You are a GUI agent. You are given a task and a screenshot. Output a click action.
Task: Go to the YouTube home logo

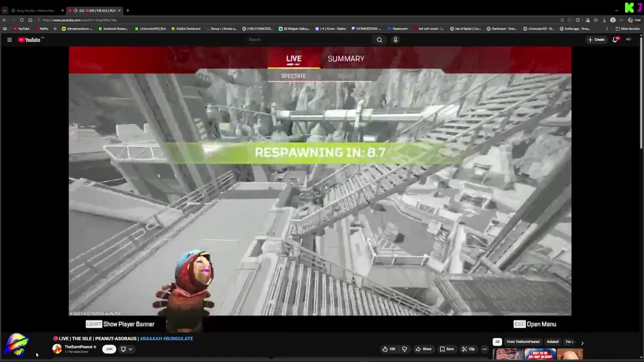point(30,40)
